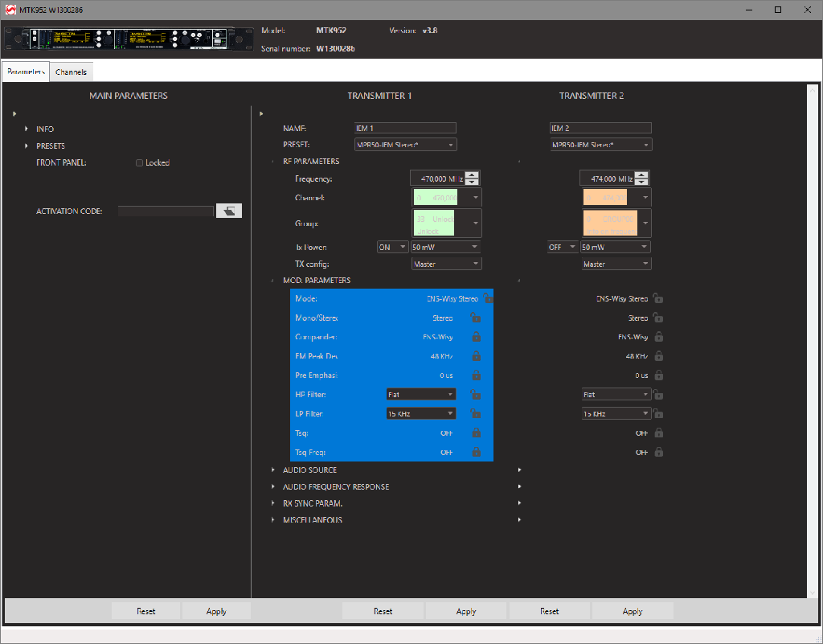
Task: Toggle the Transmitter 1 Mono/Stereo lock icon
Action: coord(476,318)
